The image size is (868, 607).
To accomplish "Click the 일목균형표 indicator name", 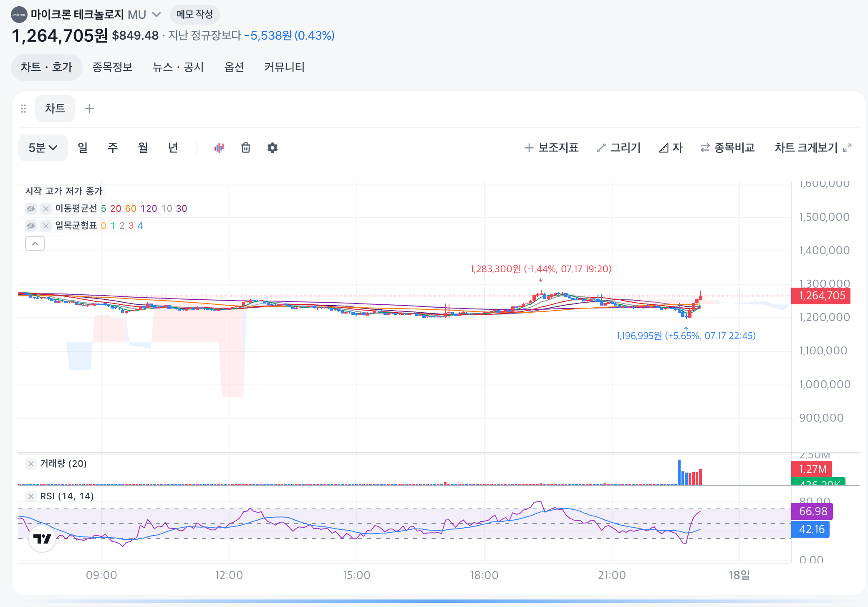I will [x=76, y=226].
